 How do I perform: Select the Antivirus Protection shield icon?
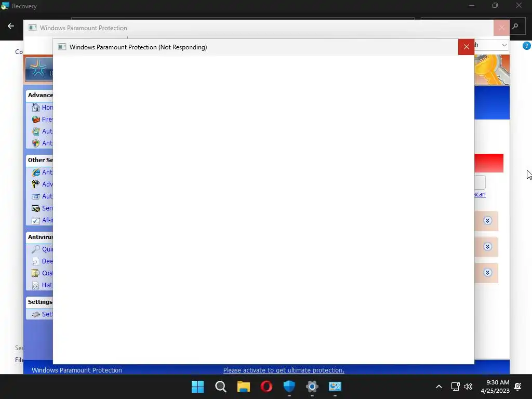coord(36,143)
